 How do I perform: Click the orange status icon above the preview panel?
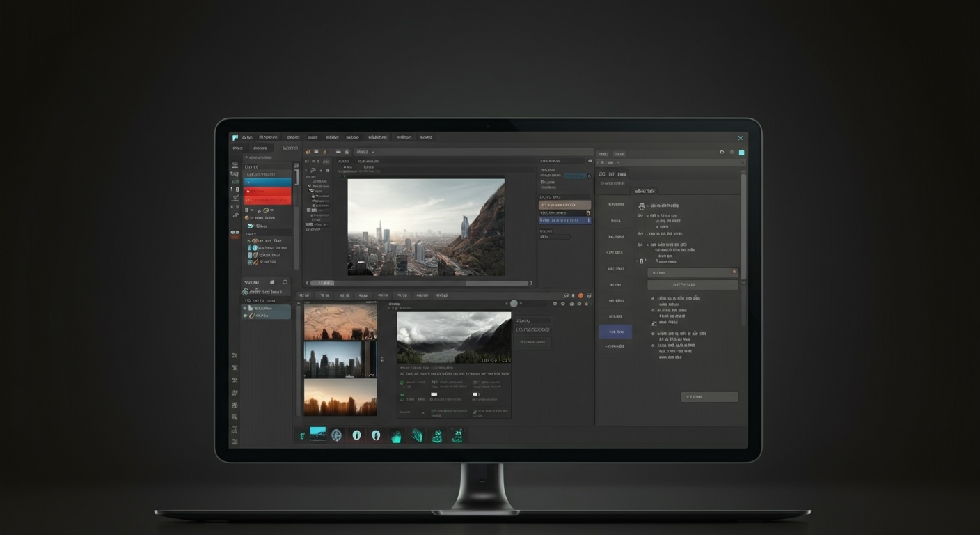click(x=580, y=295)
